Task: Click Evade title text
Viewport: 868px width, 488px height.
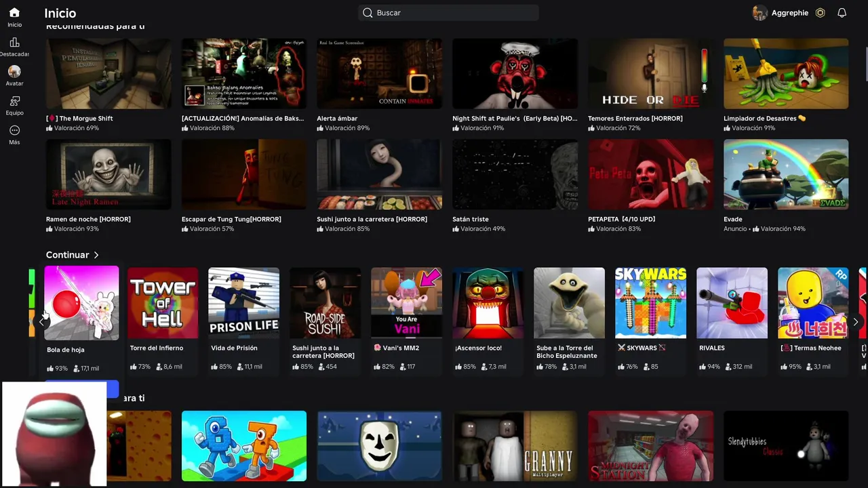Action: [x=733, y=220]
